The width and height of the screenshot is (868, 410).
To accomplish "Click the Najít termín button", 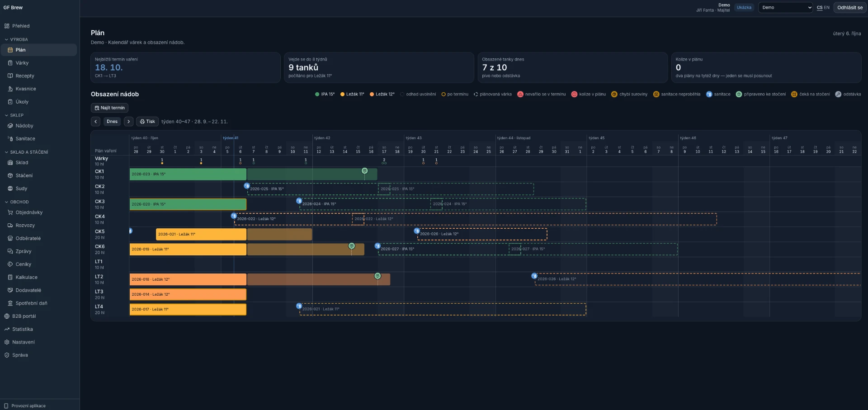I will [x=109, y=108].
